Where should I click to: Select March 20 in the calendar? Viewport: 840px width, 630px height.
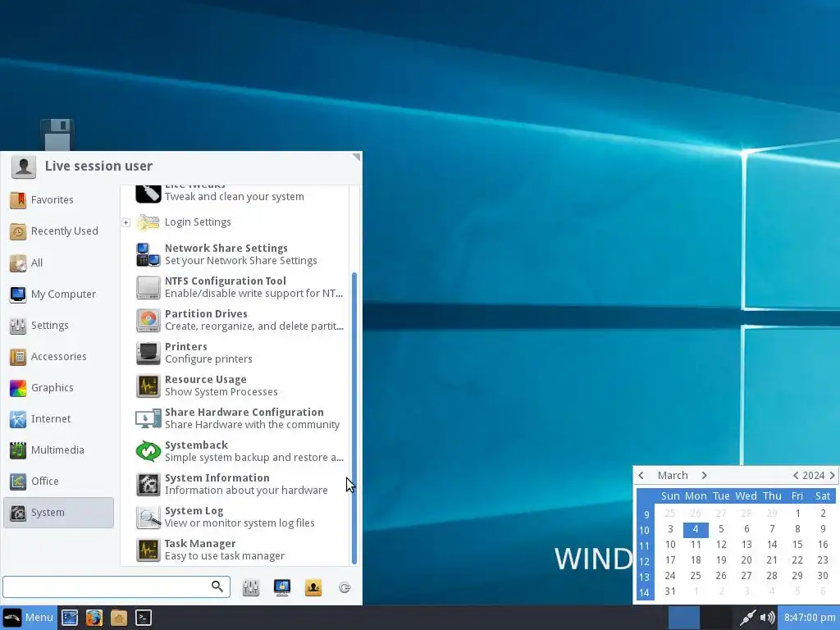point(746,560)
